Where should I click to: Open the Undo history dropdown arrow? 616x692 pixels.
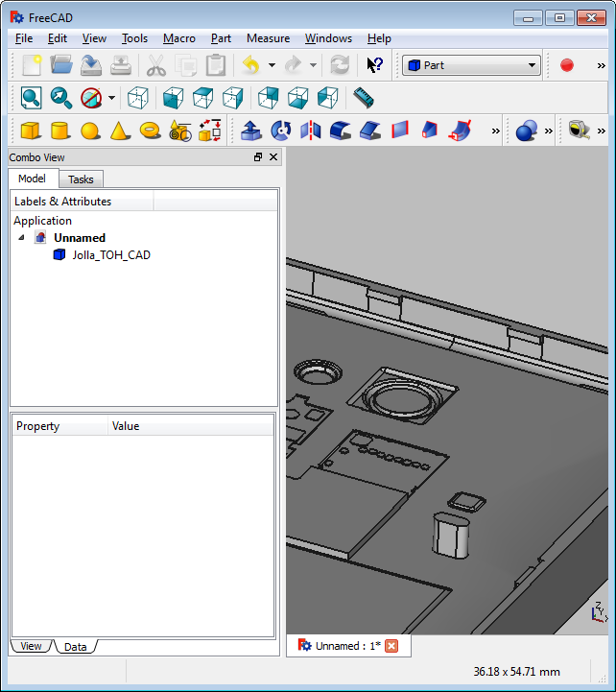(272, 65)
